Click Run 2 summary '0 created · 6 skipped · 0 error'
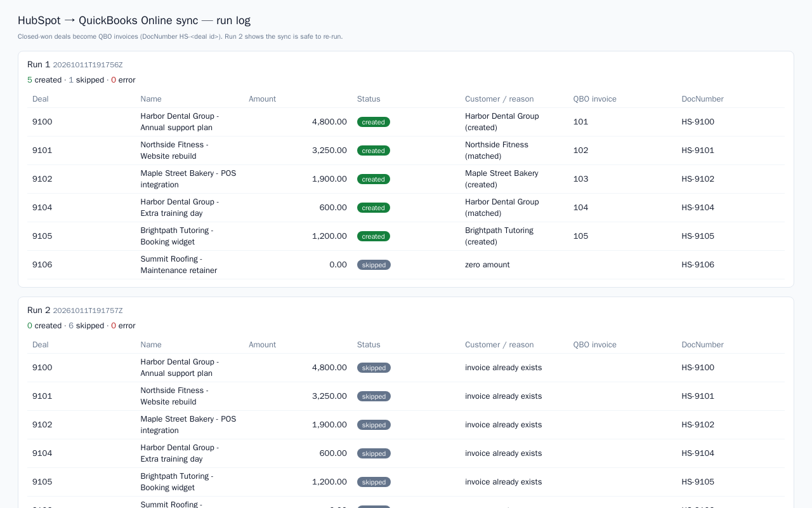This screenshot has width=812, height=508. click(x=81, y=326)
